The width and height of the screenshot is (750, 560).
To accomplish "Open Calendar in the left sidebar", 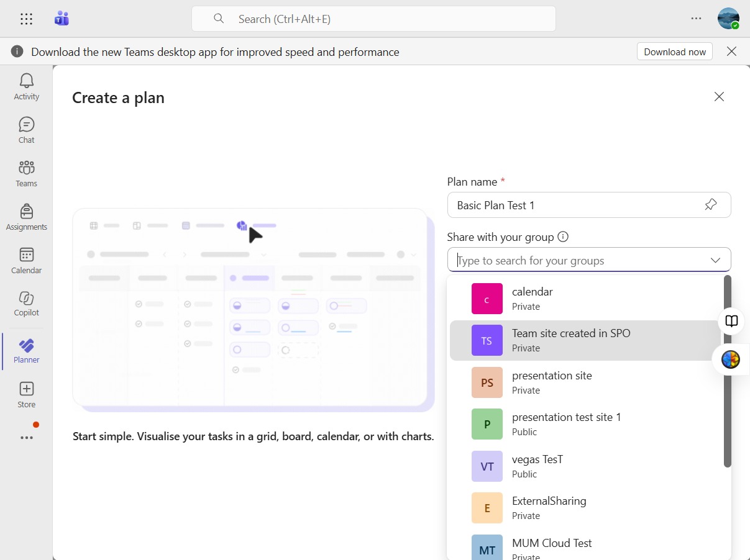I will 26,260.
